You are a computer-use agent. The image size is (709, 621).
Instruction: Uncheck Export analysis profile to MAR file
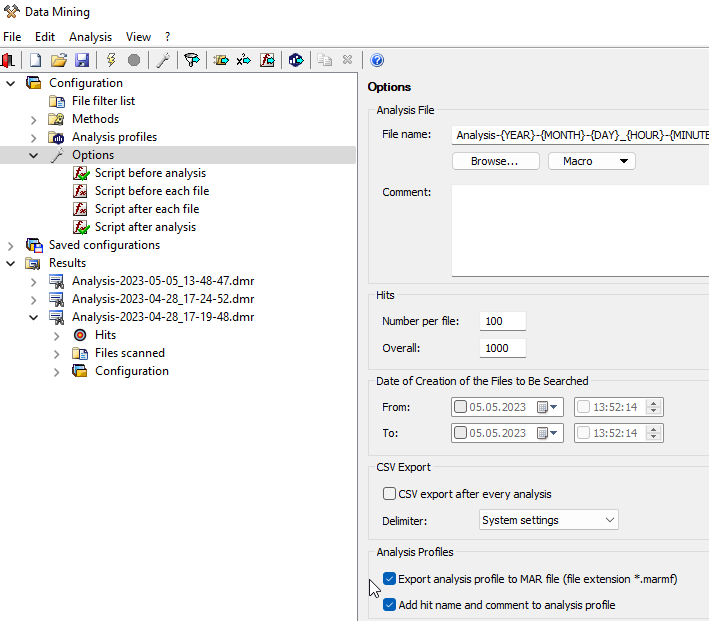coord(389,578)
